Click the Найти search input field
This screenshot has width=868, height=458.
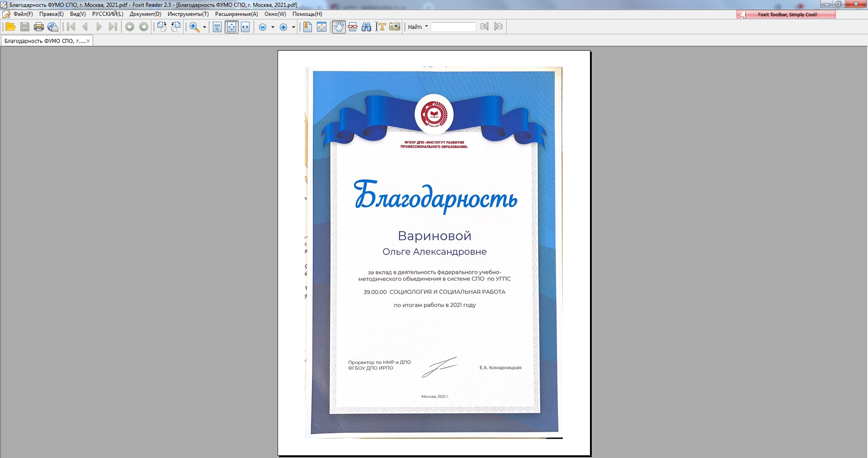(453, 27)
